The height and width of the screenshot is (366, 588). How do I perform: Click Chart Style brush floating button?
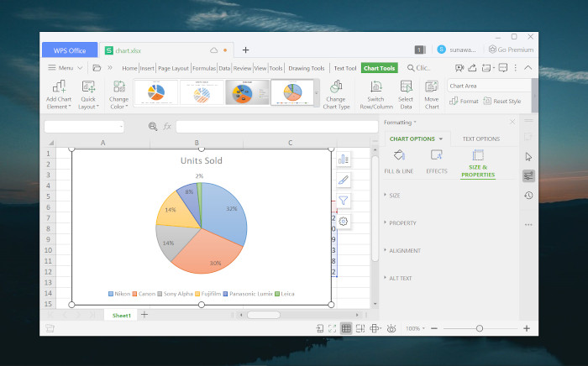pyautogui.click(x=343, y=180)
